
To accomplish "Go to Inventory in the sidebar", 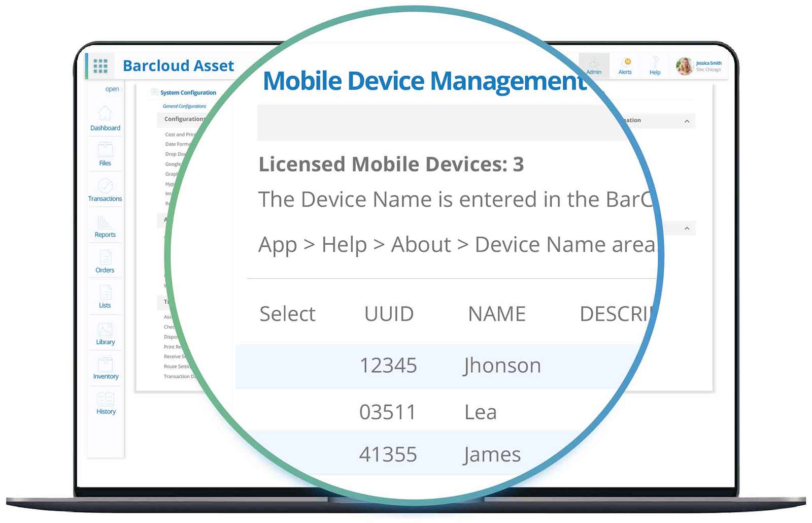I will (106, 368).
